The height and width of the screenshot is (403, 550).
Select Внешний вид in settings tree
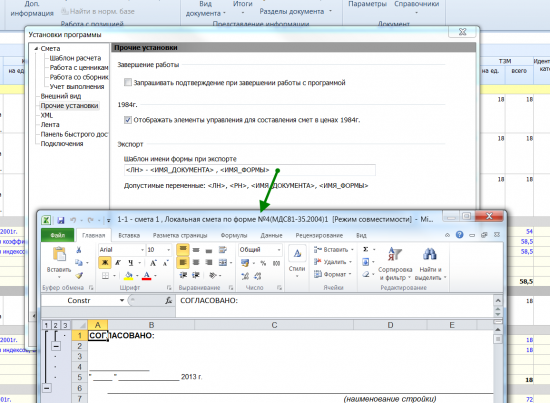point(61,96)
